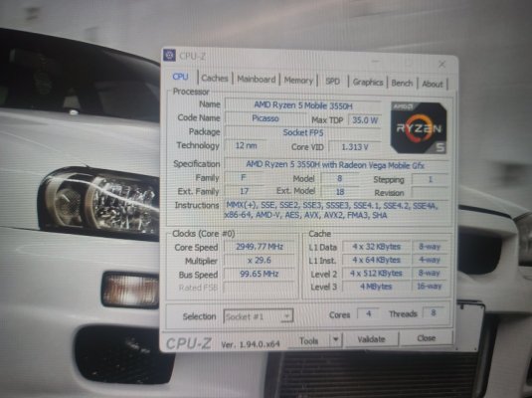Click the empty Revision field
Image resolution: width=532 pixels, height=398 pixels.
click(430, 193)
